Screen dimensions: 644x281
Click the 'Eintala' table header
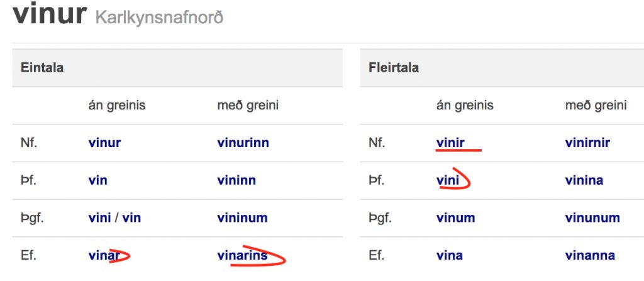pos(42,67)
